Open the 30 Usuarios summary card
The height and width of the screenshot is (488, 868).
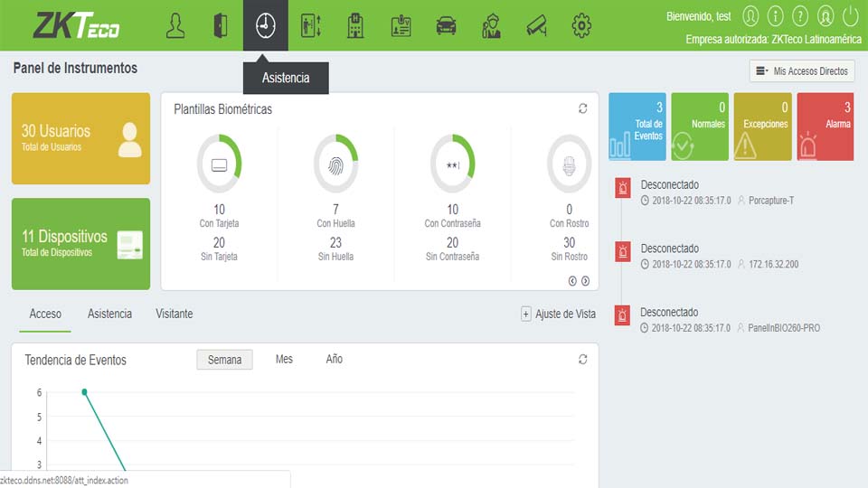click(x=80, y=138)
